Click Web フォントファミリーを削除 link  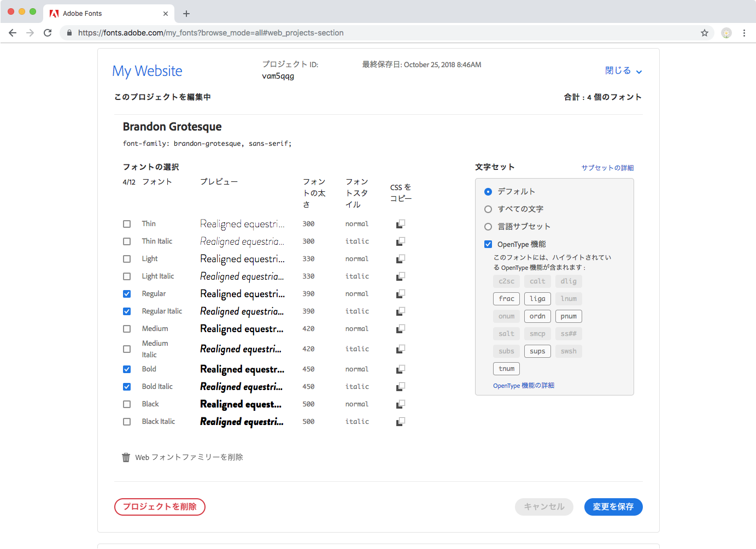coord(189,457)
